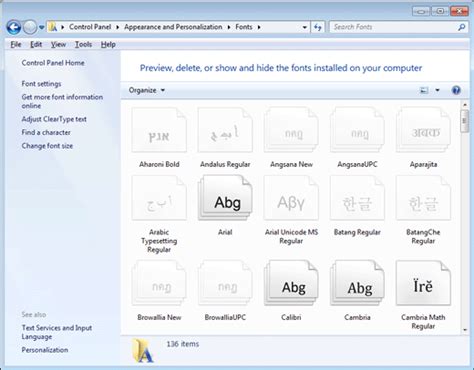Click Control Panel in the address breadcrumb

(x=90, y=27)
